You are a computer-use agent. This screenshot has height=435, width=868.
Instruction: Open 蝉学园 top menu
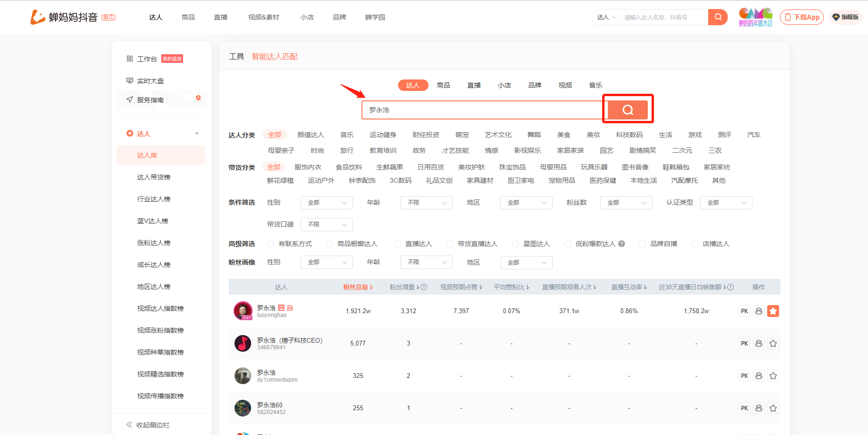click(375, 17)
